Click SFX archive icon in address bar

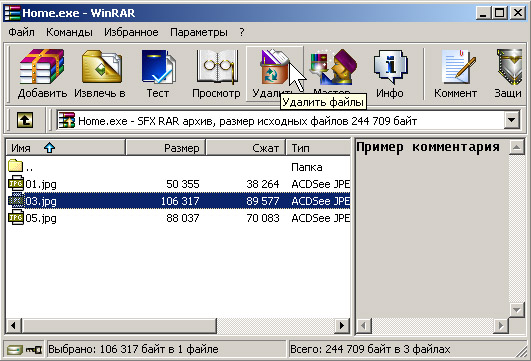tap(66, 120)
